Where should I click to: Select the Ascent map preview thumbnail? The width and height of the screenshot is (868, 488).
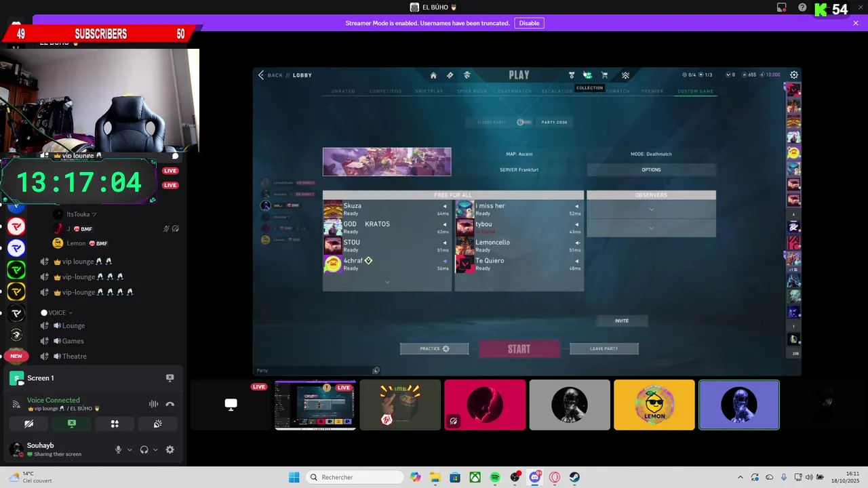click(387, 162)
